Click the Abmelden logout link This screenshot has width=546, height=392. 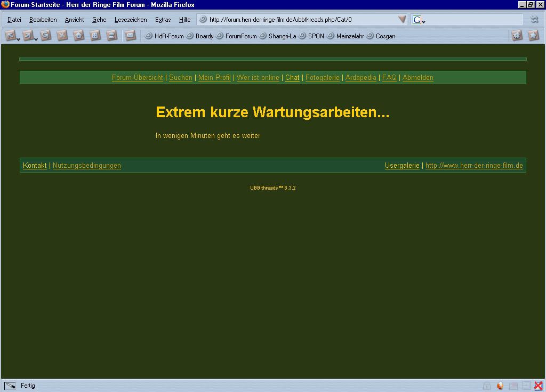(x=418, y=78)
